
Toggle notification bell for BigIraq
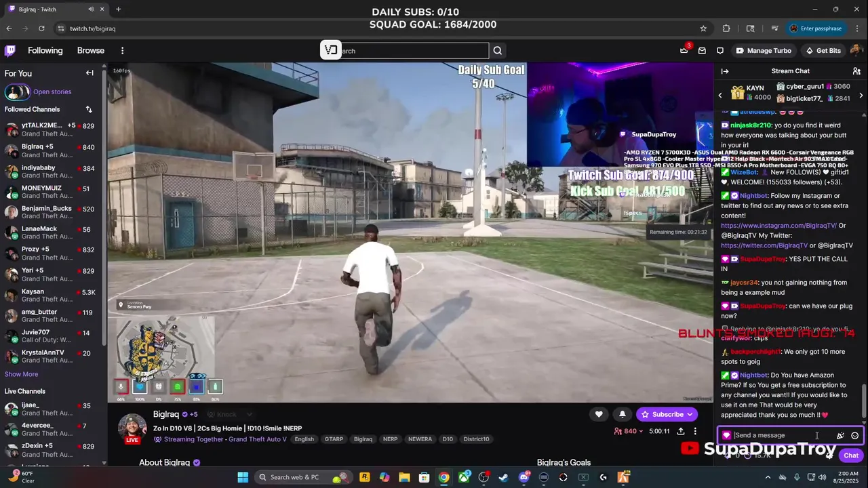(623, 414)
